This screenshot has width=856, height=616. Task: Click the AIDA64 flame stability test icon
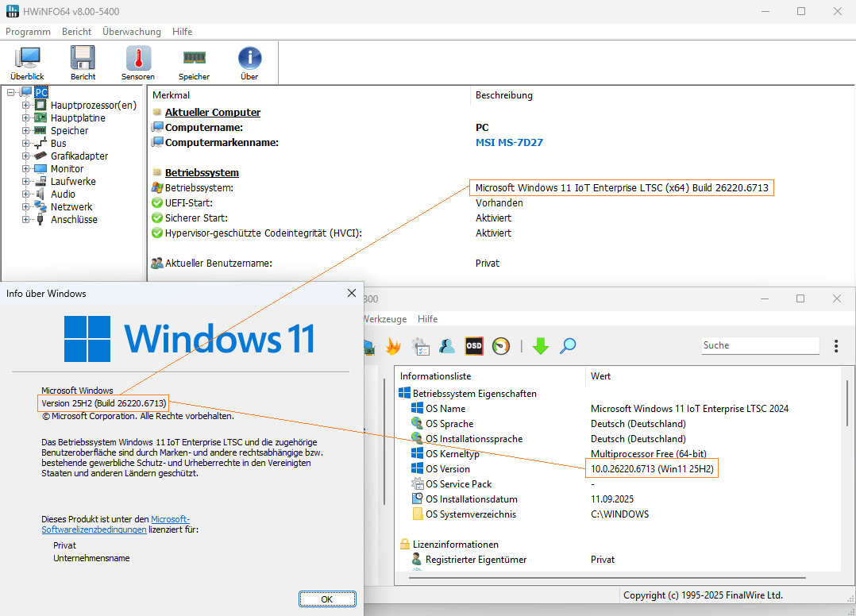point(393,346)
